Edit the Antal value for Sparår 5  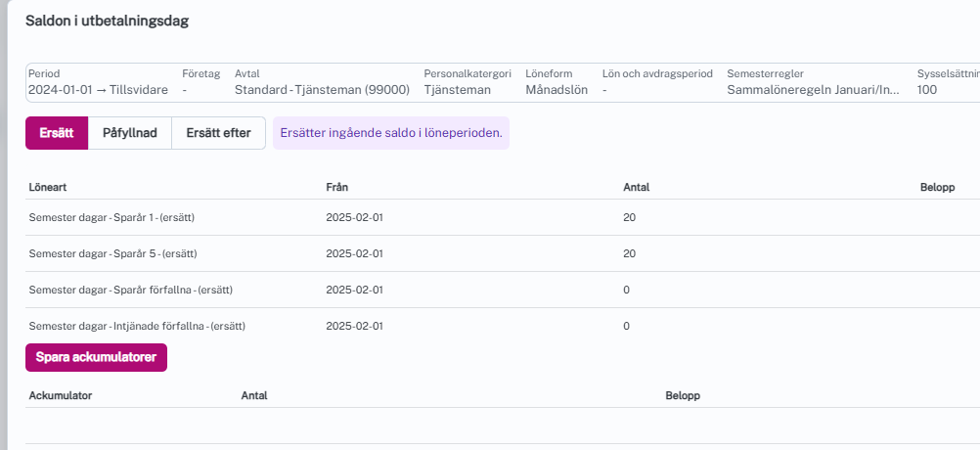629,253
